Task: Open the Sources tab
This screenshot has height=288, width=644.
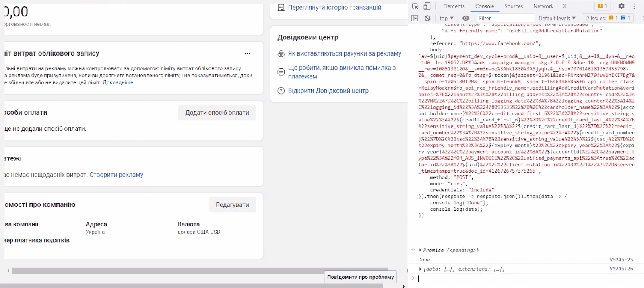Action: [514, 6]
